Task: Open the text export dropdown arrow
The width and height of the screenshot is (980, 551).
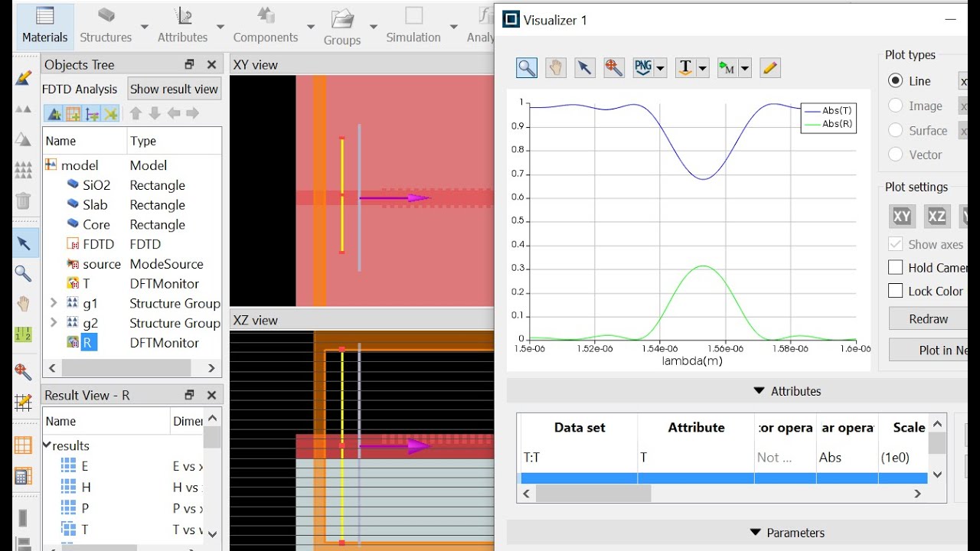Action: click(702, 68)
